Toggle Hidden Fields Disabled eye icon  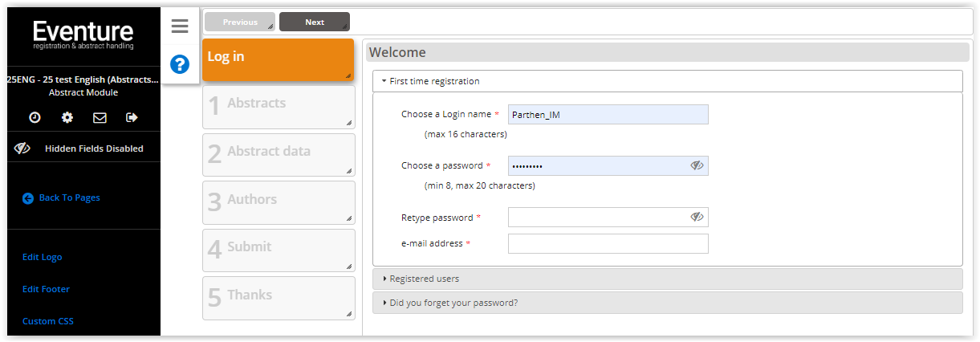click(22, 149)
